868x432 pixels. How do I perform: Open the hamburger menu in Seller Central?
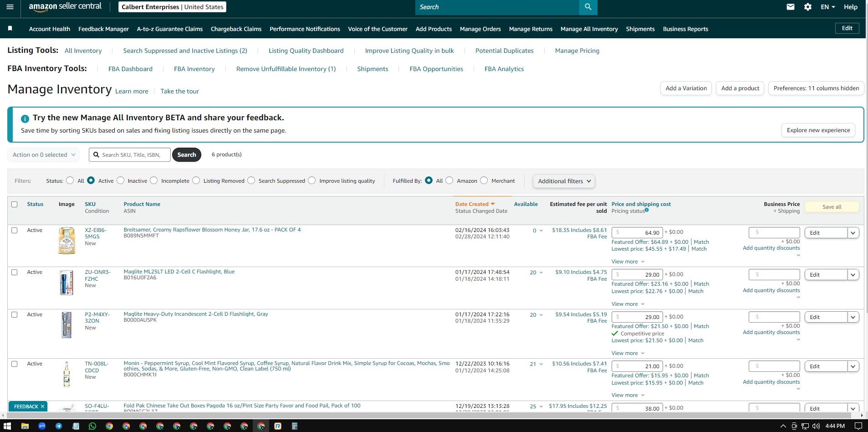pos(10,7)
